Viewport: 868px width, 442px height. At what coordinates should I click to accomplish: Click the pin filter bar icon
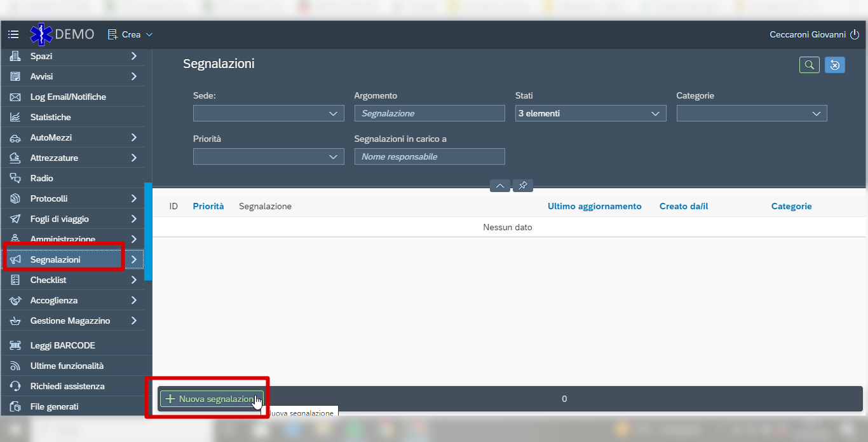[x=523, y=186]
